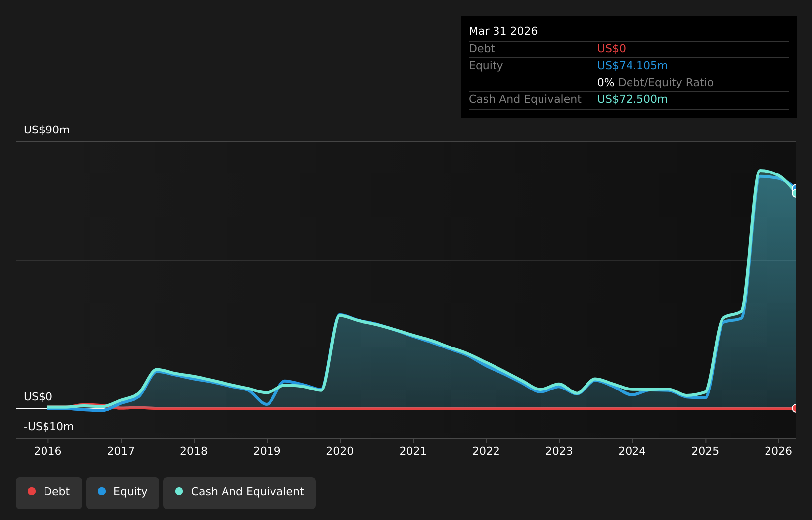Click the 2017 x-axis label
The height and width of the screenshot is (520, 812).
click(121, 451)
